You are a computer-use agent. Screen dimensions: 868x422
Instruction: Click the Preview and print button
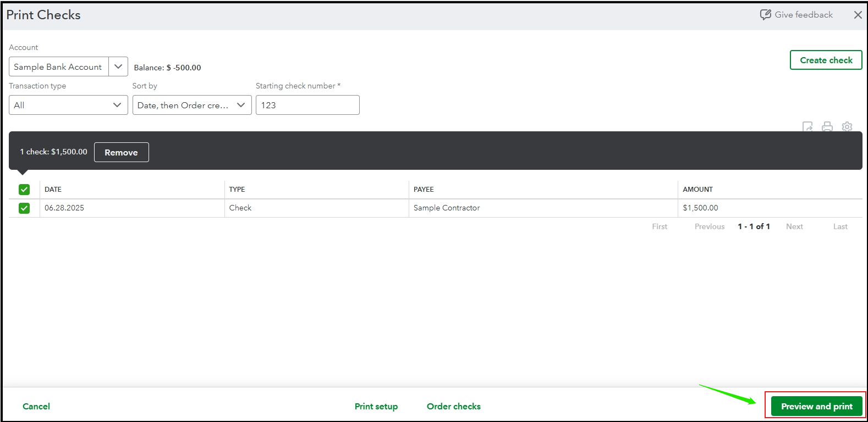(x=817, y=406)
